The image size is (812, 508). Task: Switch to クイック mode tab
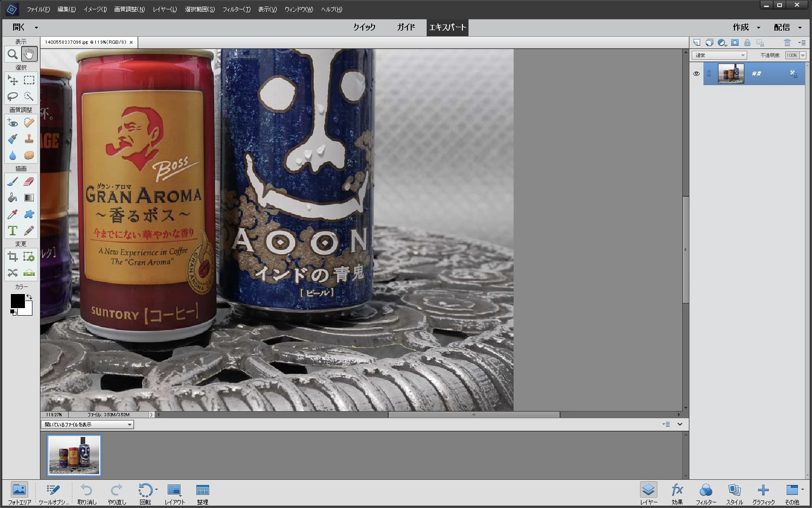(365, 27)
